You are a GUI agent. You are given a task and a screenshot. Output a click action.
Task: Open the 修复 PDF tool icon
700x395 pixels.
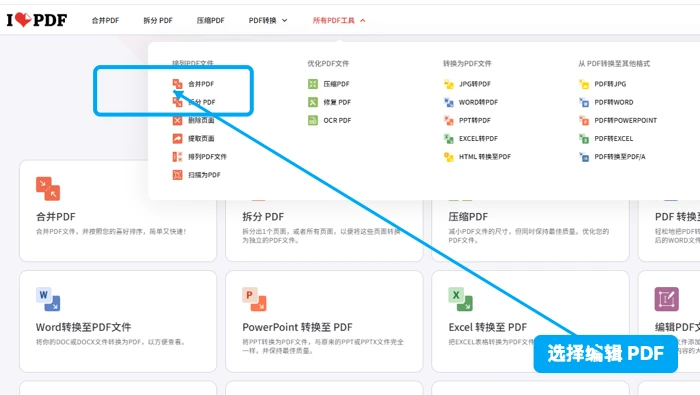[312, 102]
